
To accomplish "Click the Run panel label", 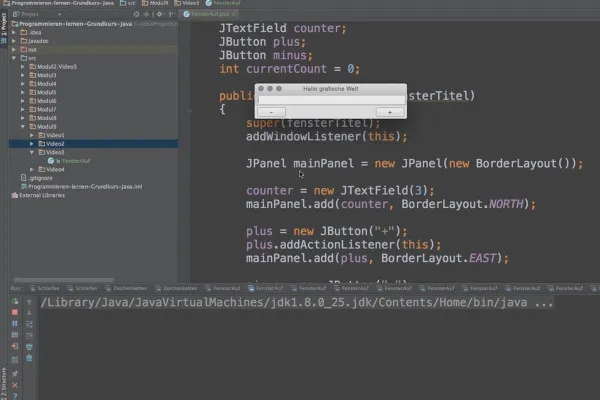I will [16, 288].
